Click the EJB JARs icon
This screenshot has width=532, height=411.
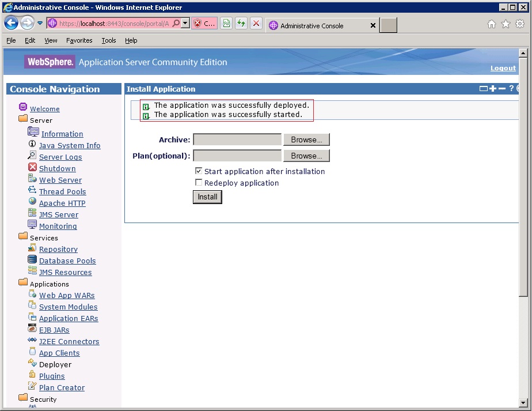tap(32, 329)
